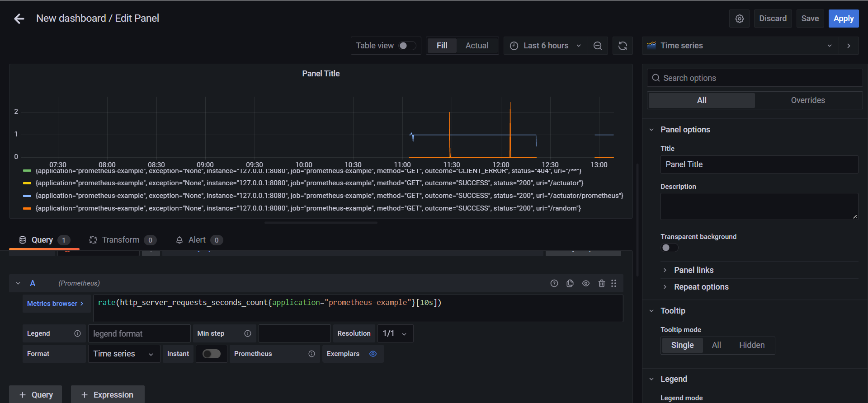Duplicate query A
Screen dimensions: 868x403
click(x=570, y=283)
